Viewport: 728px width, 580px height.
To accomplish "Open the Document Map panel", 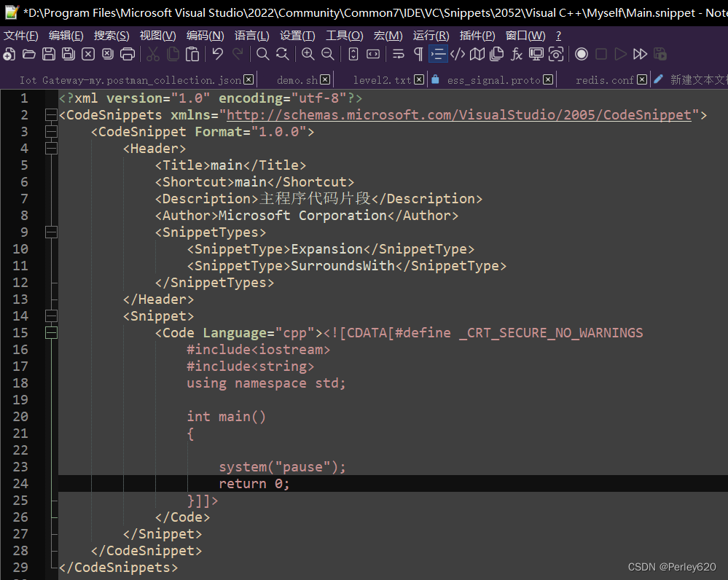I will click(x=477, y=55).
